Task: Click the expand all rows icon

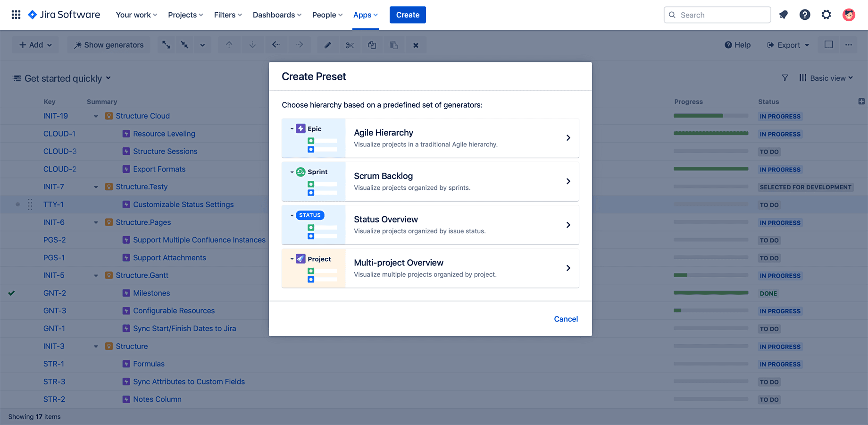Action: (x=167, y=45)
